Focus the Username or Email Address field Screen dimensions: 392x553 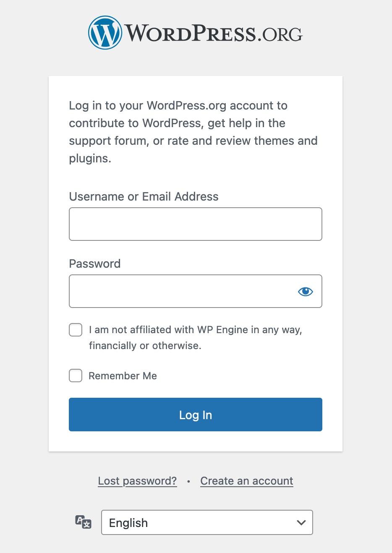[195, 224]
